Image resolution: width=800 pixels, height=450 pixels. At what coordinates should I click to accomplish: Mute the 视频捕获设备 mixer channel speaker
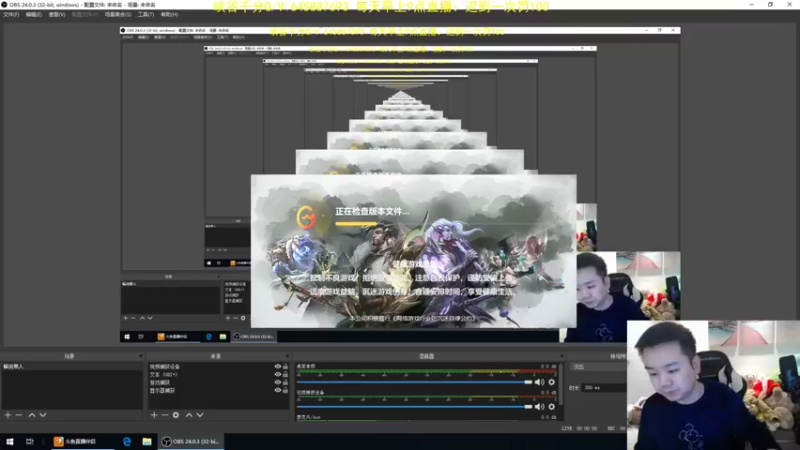click(540, 407)
